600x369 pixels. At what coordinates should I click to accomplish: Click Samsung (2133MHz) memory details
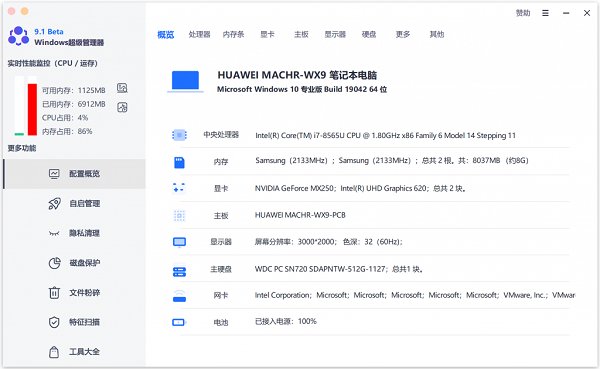392,160
